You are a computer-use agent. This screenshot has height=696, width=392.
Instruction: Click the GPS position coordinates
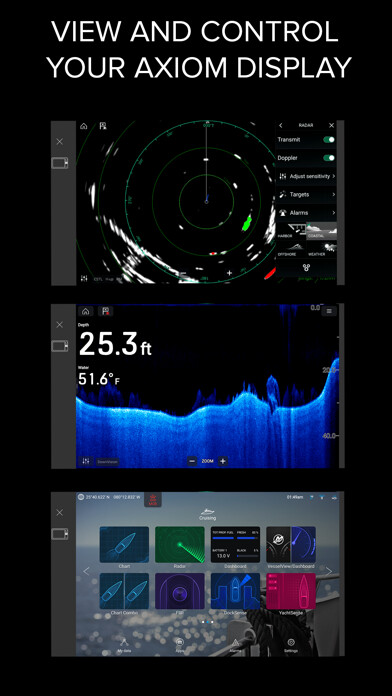pos(112,497)
